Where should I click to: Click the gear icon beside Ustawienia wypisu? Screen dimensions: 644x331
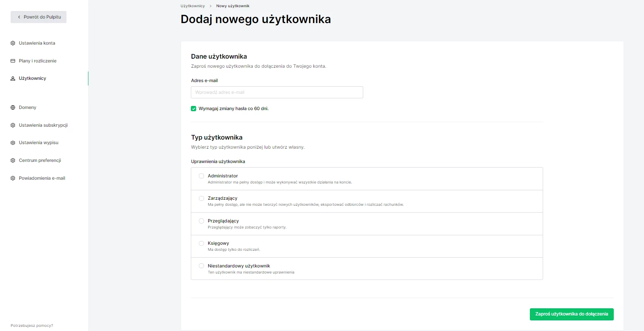(x=13, y=143)
